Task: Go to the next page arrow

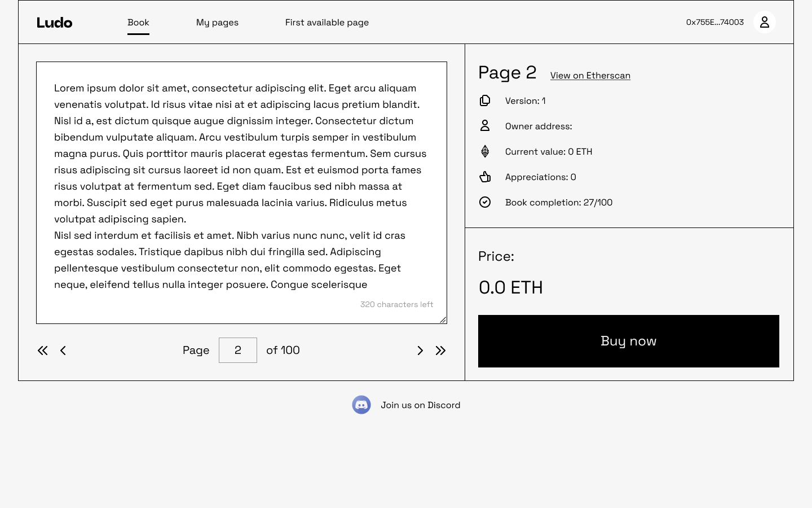Action: point(420,351)
